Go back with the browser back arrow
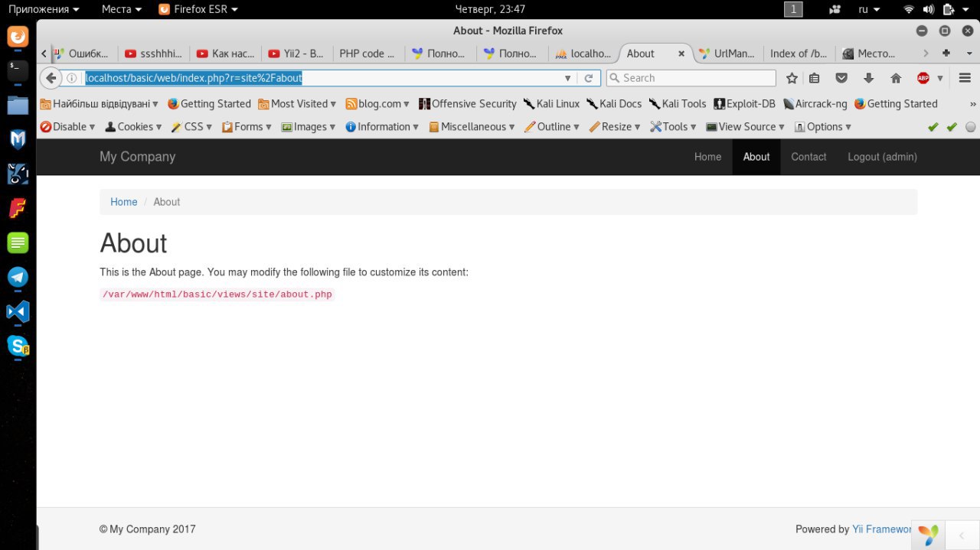This screenshot has height=550, width=980. [x=51, y=78]
